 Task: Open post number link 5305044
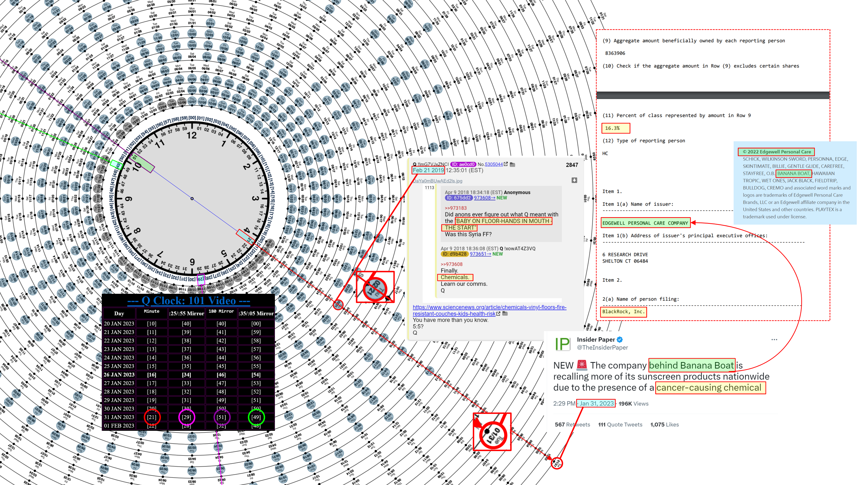pos(494,164)
